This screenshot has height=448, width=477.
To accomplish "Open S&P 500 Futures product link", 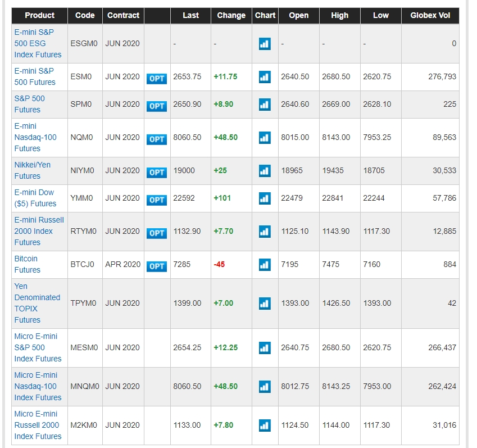I will 30,104.
